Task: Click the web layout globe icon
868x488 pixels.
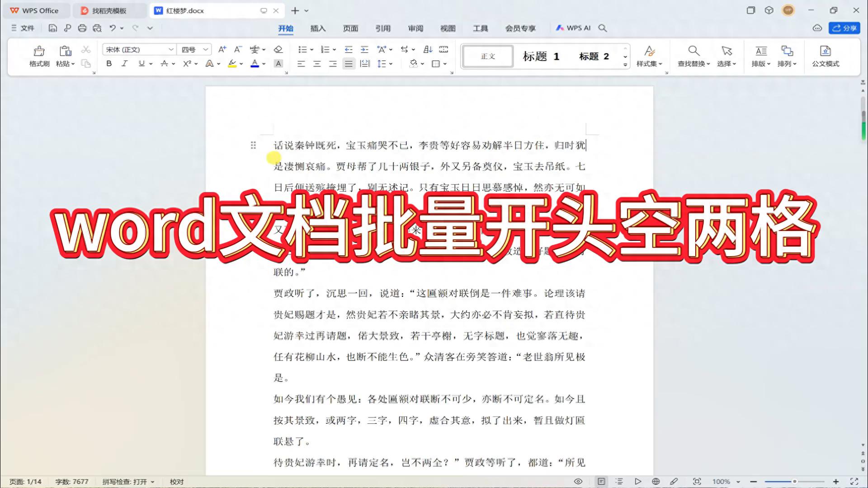Action: coord(656,482)
